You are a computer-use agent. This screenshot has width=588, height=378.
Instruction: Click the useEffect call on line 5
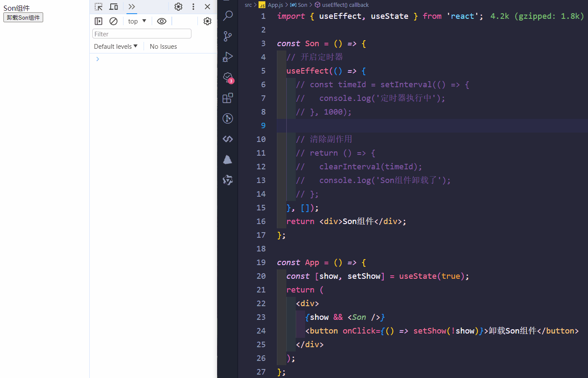tap(307, 71)
